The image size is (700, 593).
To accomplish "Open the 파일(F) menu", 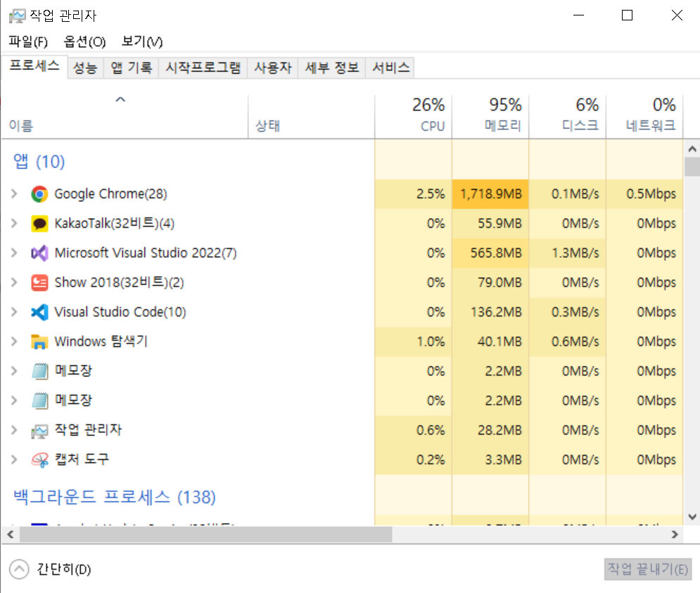I will click(28, 42).
